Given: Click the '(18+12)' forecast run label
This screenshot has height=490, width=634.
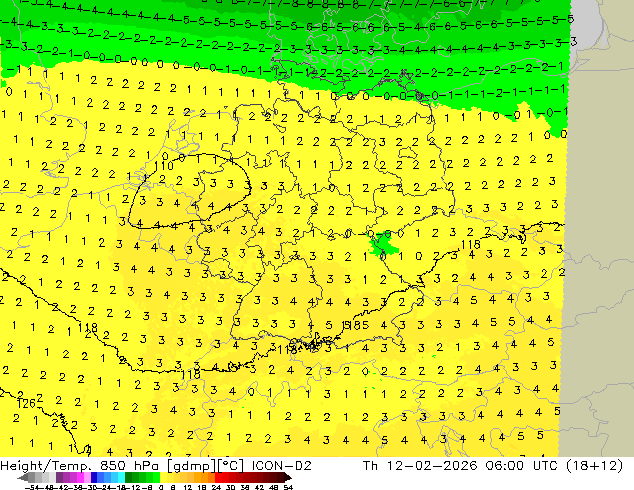Looking at the screenshot, I should (x=594, y=466).
